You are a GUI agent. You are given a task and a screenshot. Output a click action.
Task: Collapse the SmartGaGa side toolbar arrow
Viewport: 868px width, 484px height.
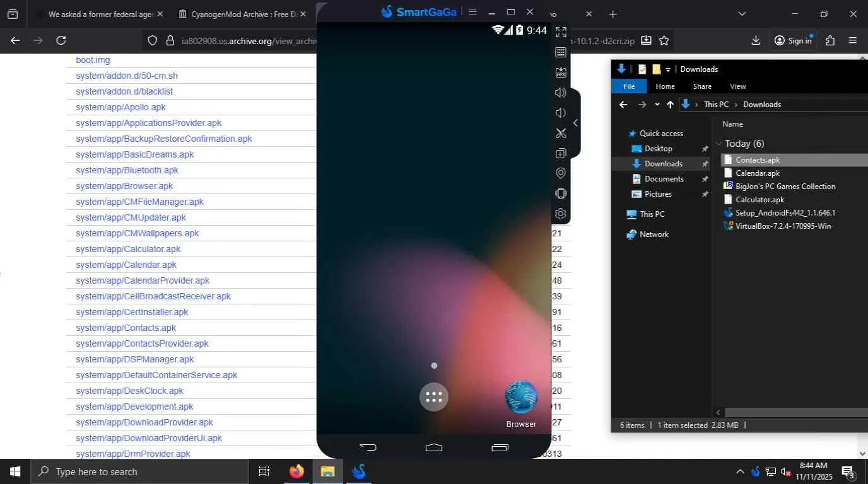(575, 123)
